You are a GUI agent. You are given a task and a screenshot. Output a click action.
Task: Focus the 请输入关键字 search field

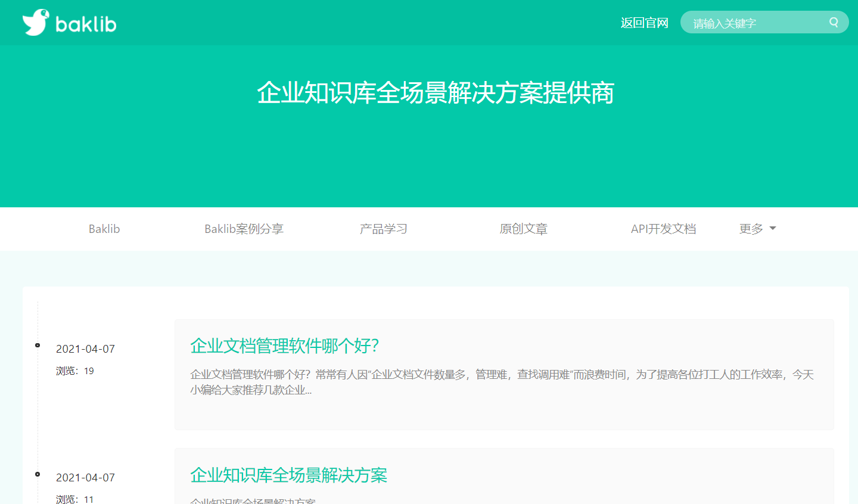coord(764,23)
